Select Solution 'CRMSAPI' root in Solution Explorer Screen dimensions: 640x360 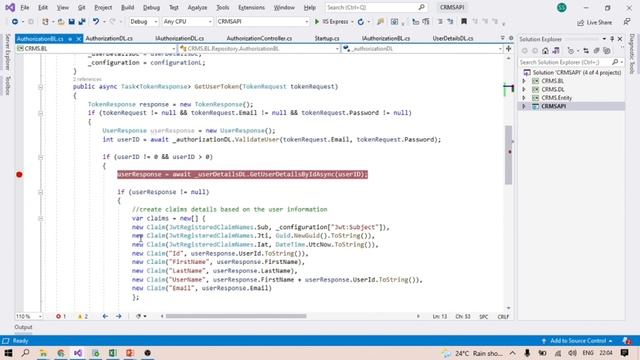point(572,73)
